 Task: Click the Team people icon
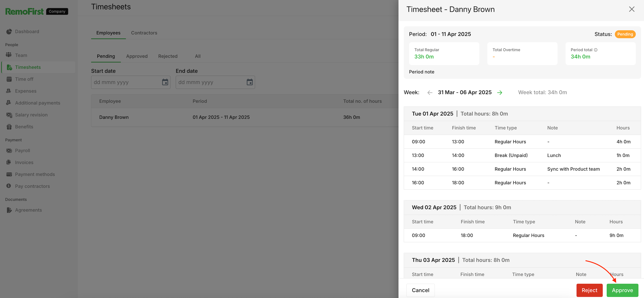click(x=9, y=55)
